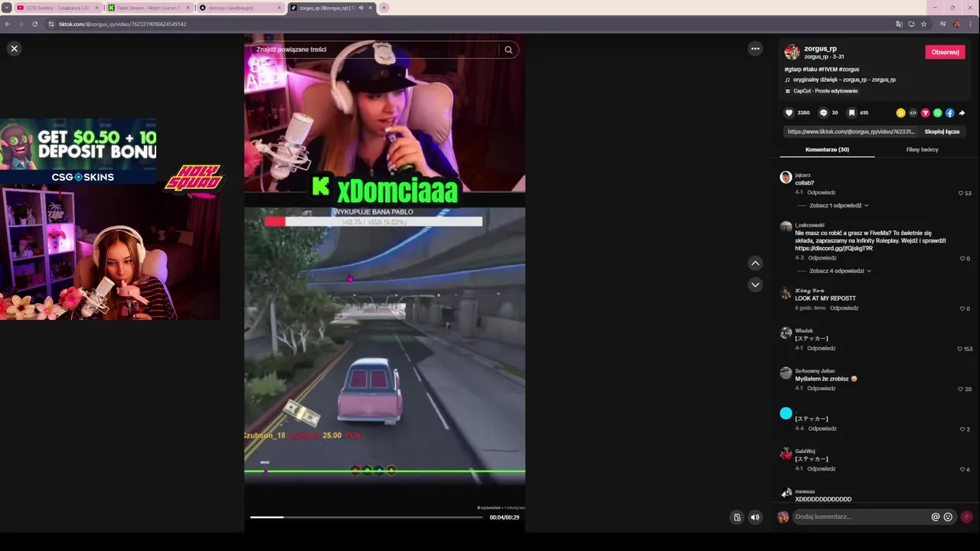Open Wladek's profile avatar
This screenshot has height=551, width=980.
pyautogui.click(x=786, y=333)
